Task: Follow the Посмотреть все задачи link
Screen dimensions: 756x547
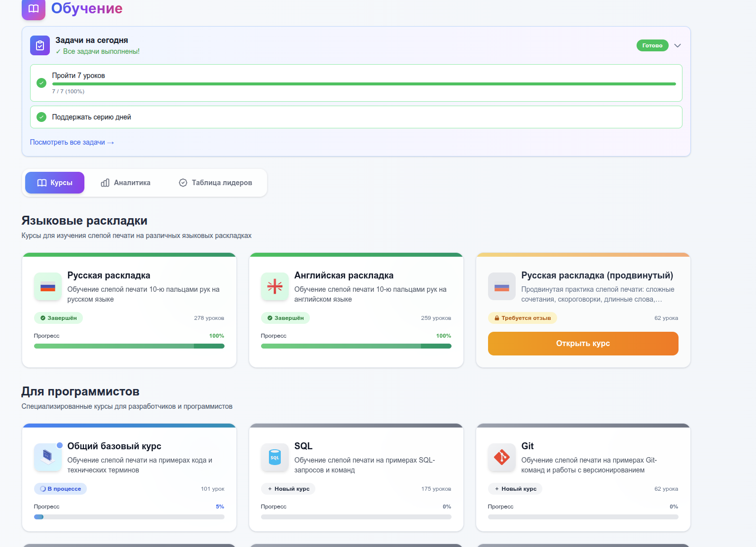Action: (x=72, y=142)
